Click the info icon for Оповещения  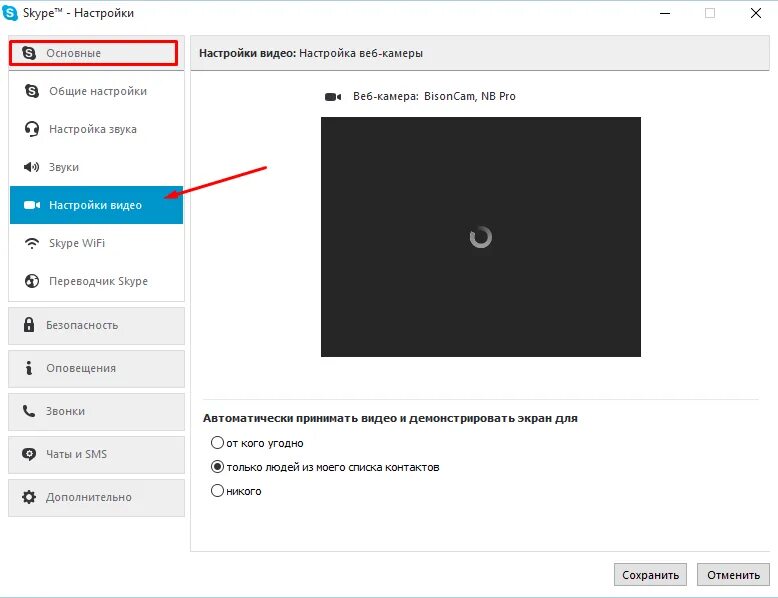click(29, 368)
